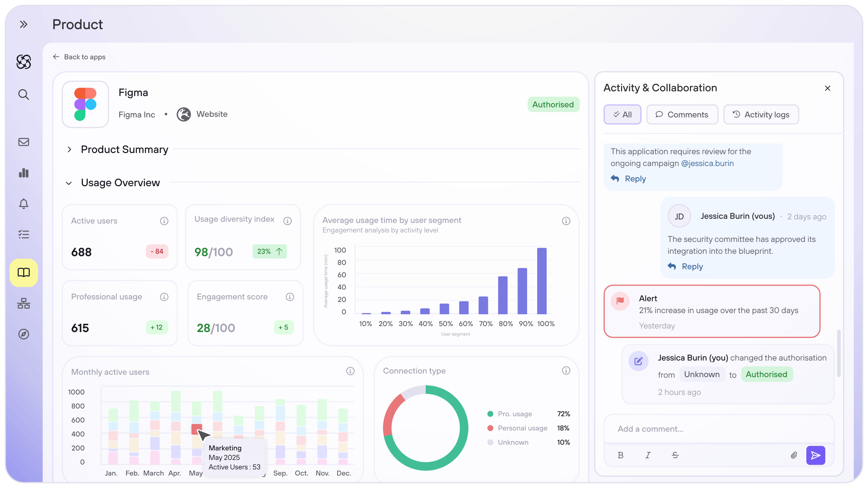Open the compass explore sidebar icon
The height and width of the screenshot is (488, 868).
tap(23, 334)
